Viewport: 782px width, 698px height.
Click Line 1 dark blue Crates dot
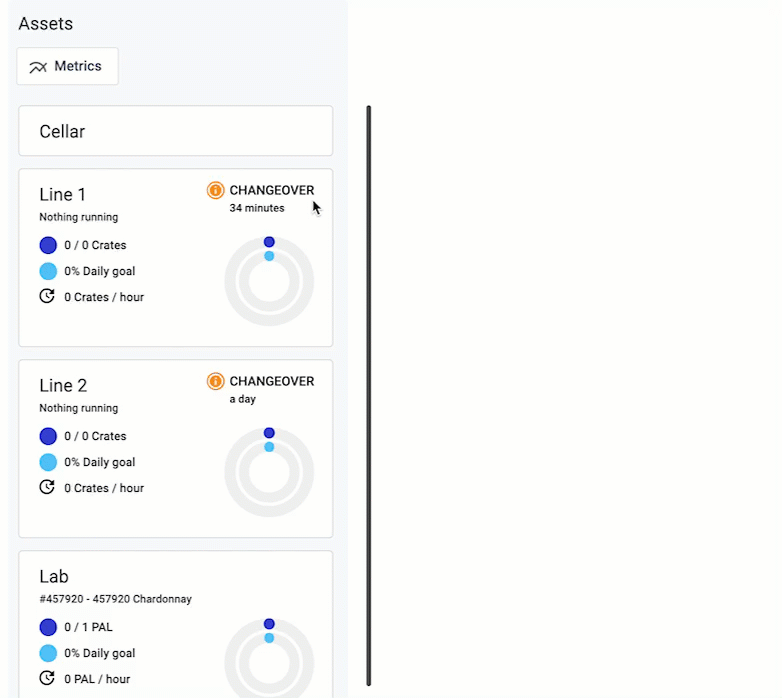click(48, 245)
